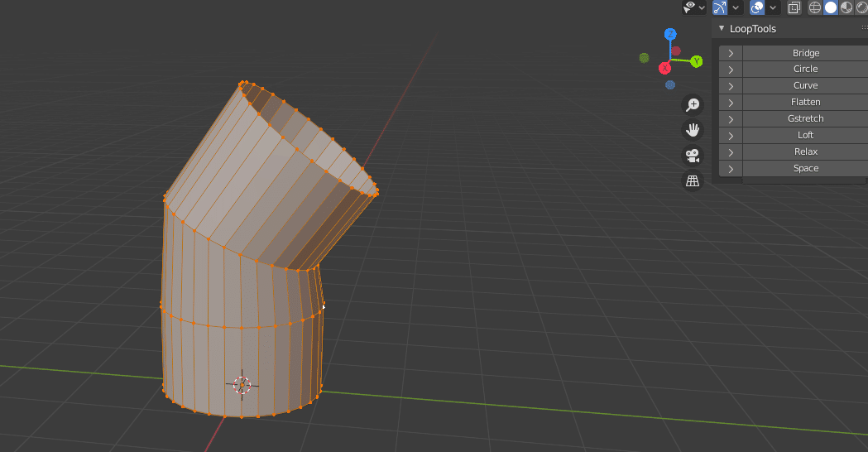
Task: Click the zoom in/out viewport magnifier icon
Action: click(693, 104)
